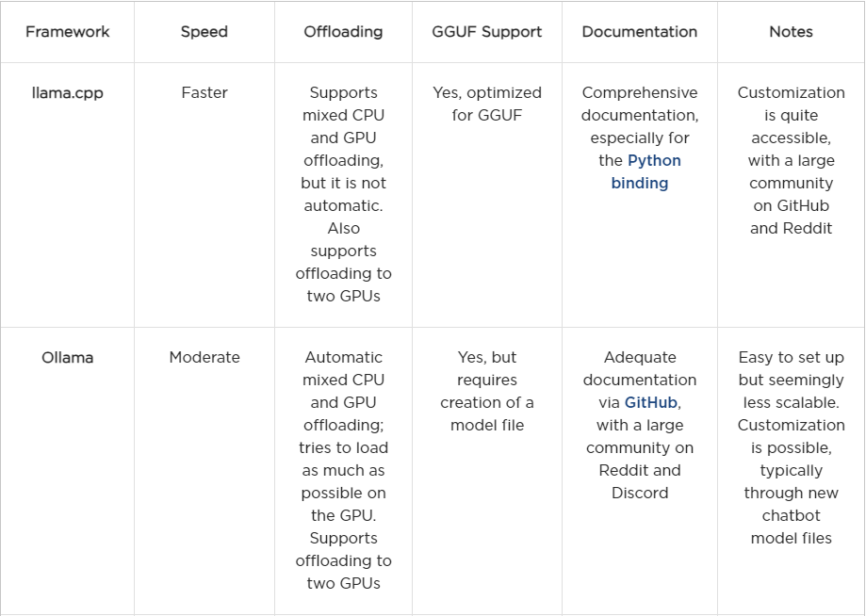
Task: Select the Ollama framework name cell
Action: 67,357
